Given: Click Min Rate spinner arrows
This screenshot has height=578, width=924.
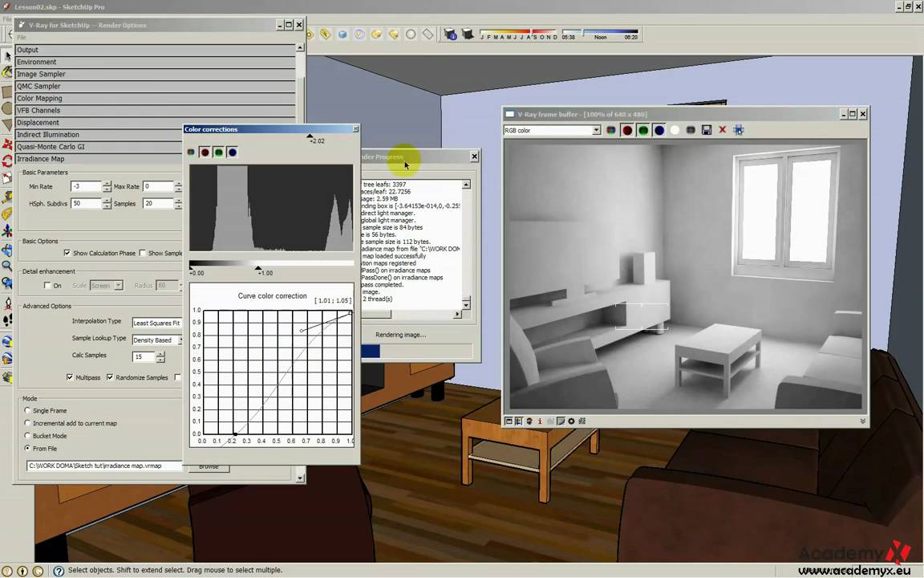Looking at the screenshot, I should (107, 186).
